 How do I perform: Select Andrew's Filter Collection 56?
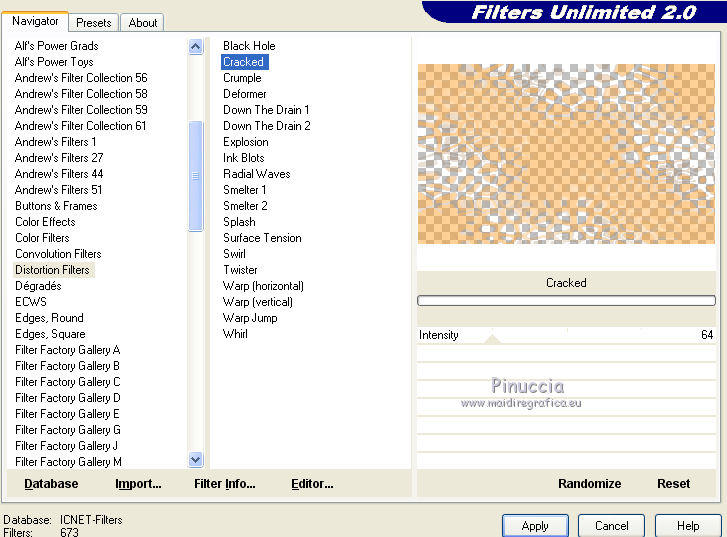coord(81,78)
